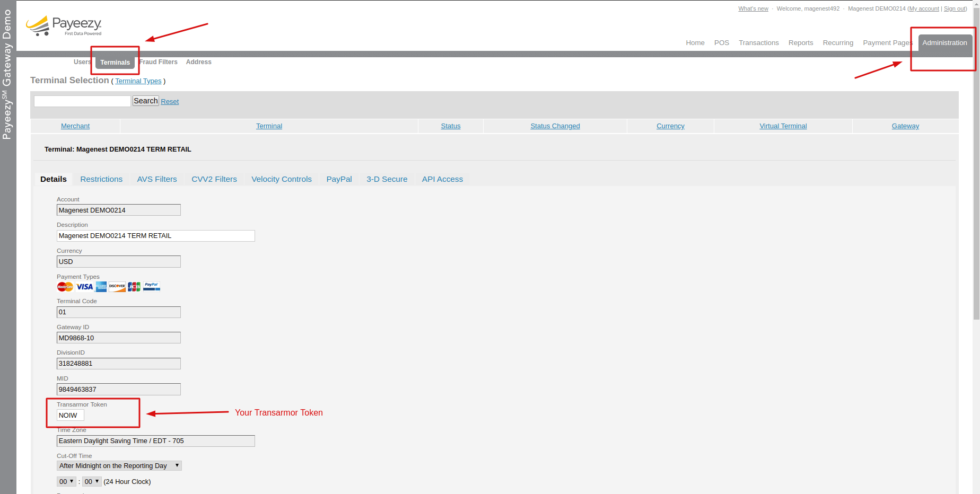Viewport: 980px width, 494px height.
Task: Open the cut-off hour dropdown
Action: click(66, 482)
